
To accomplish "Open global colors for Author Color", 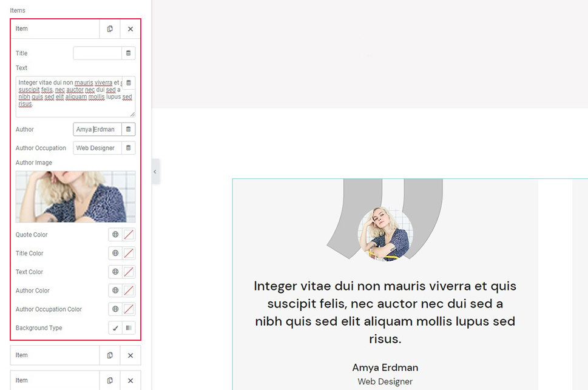I will pyautogui.click(x=115, y=291).
